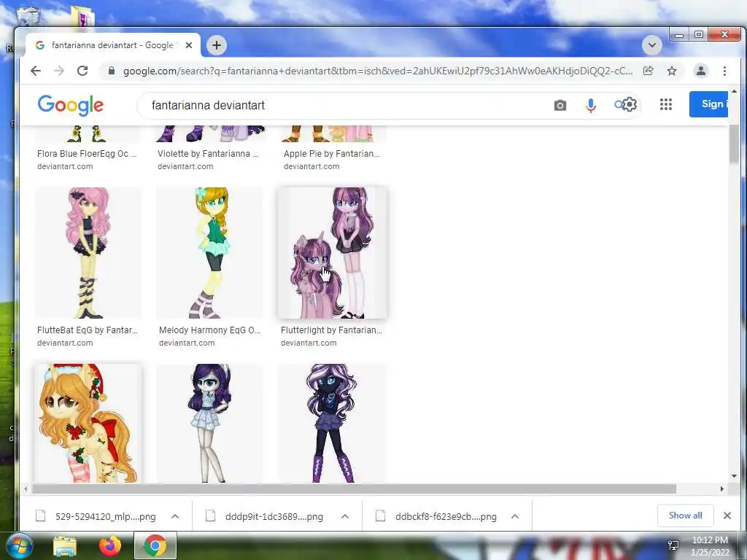Click the scroll-down arrow of the page
The image size is (747, 560).
coord(734,476)
